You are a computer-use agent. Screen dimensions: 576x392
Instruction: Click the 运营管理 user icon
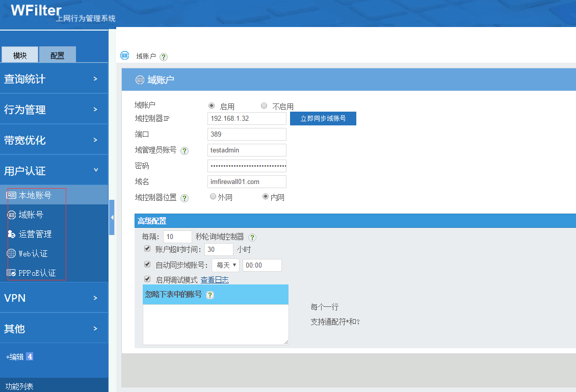click(11, 234)
